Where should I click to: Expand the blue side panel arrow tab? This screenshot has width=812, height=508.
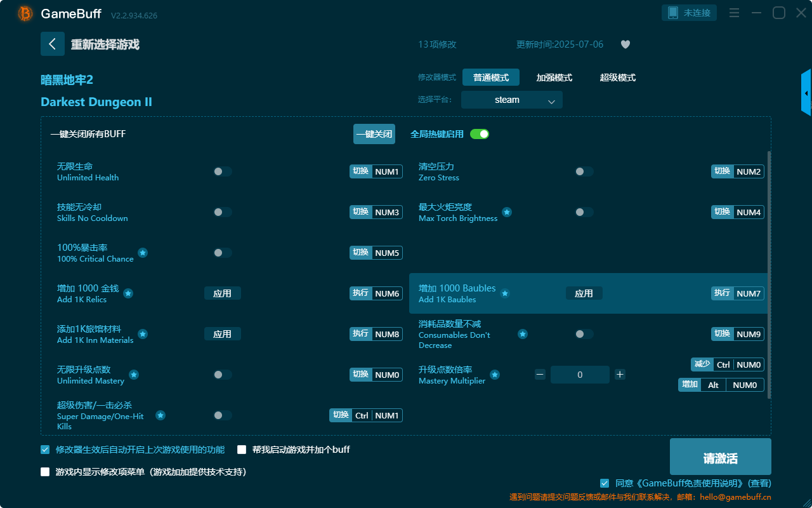(806, 93)
